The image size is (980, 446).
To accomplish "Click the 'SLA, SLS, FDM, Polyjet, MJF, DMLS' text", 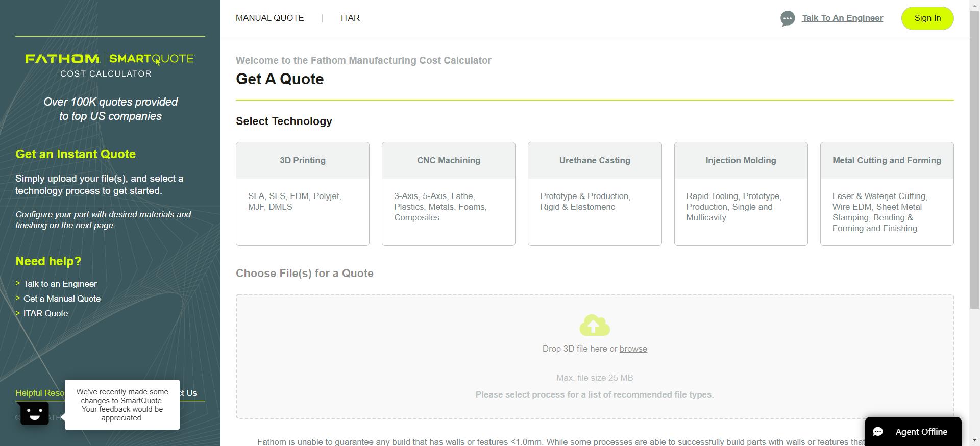I will pos(295,202).
